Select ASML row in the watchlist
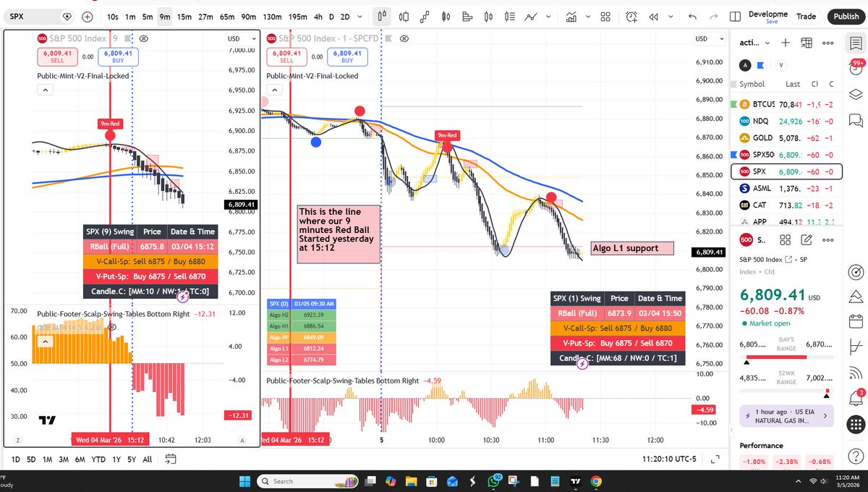Viewport: 868px width, 492px height. pos(786,188)
